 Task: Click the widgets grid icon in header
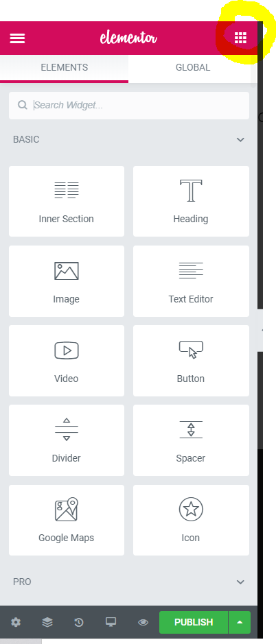(240, 38)
